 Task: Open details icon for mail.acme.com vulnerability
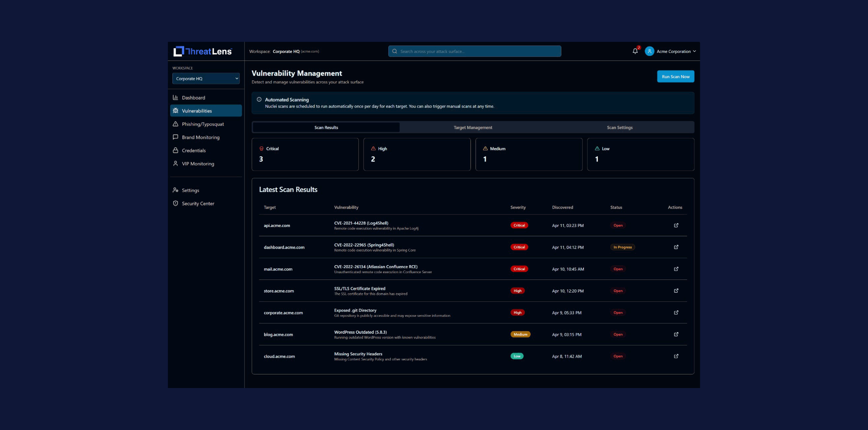pyautogui.click(x=676, y=269)
